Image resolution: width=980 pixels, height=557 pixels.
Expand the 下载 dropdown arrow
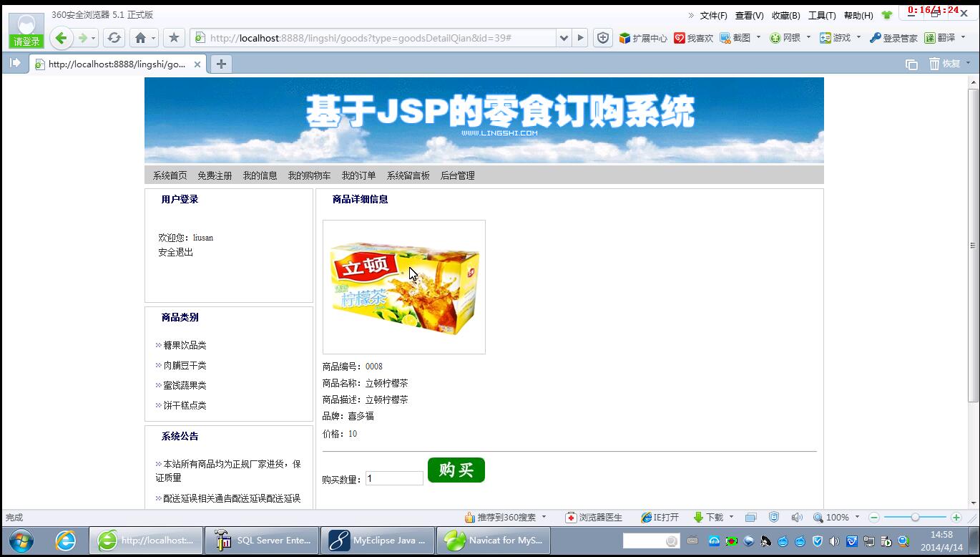tap(731, 517)
